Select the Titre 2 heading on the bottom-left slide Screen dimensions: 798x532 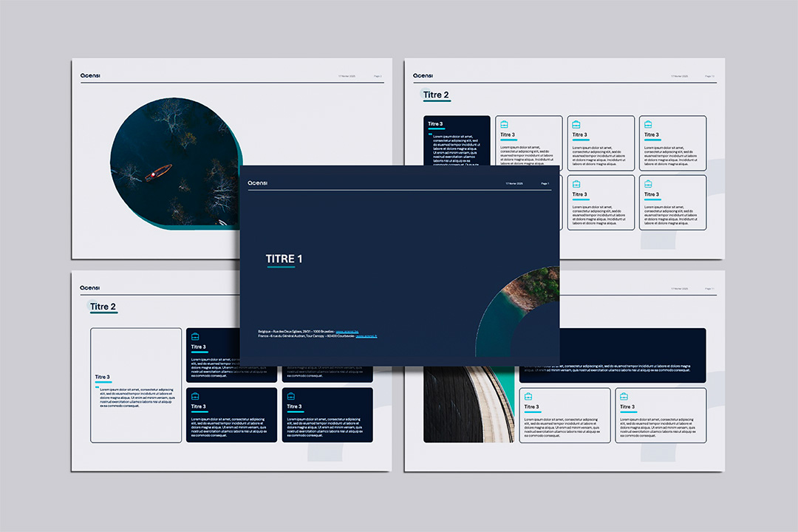coord(103,307)
